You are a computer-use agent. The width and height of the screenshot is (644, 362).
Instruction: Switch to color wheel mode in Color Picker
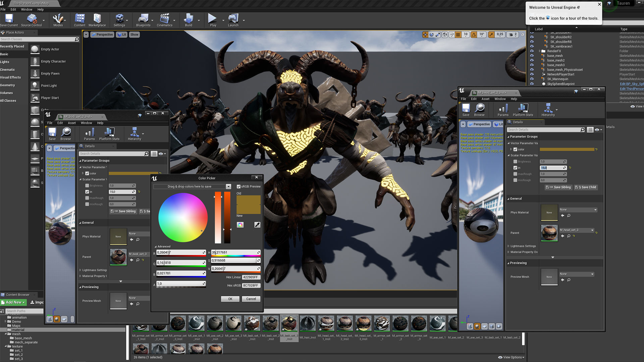click(x=240, y=225)
